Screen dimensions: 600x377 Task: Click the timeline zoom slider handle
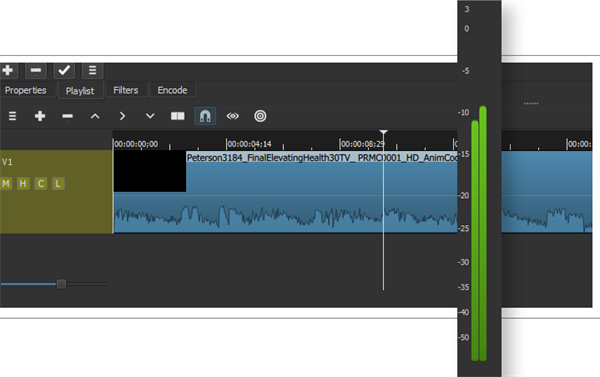(x=61, y=284)
